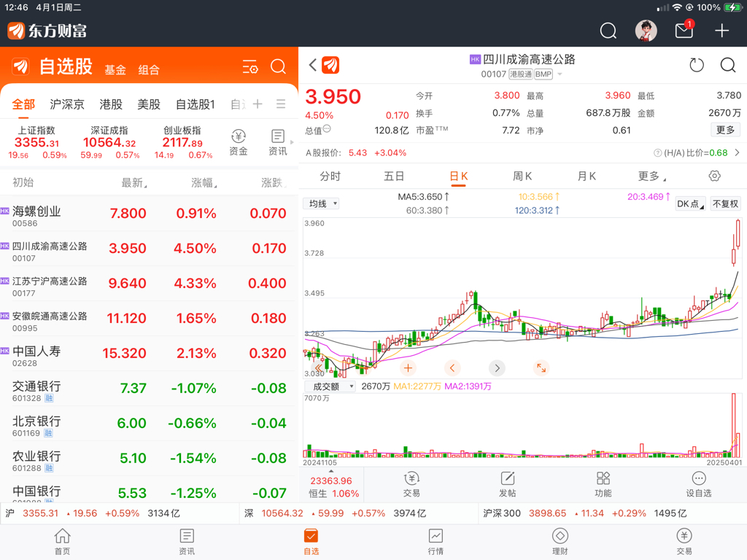The image size is (747, 560).
Task: Switch to the 港股 tab
Action: 111,104
